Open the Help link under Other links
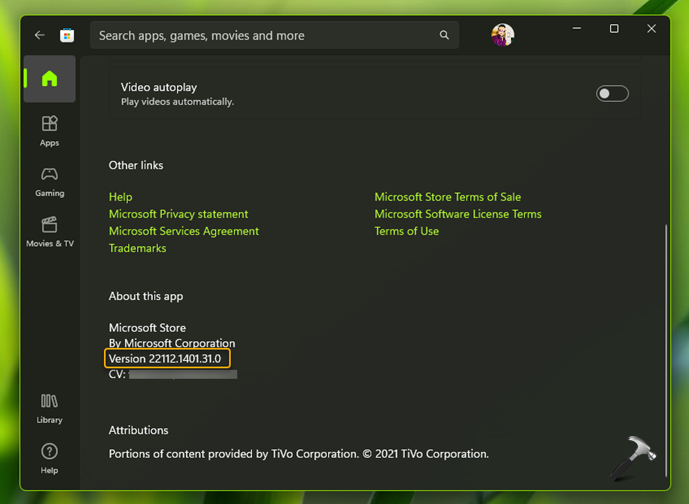The image size is (689, 504). coord(120,197)
